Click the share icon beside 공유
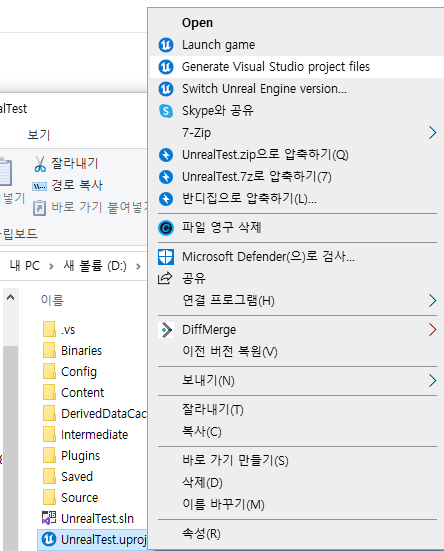Viewport: 444px width, 551px height. pyautogui.click(x=165, y=278)
